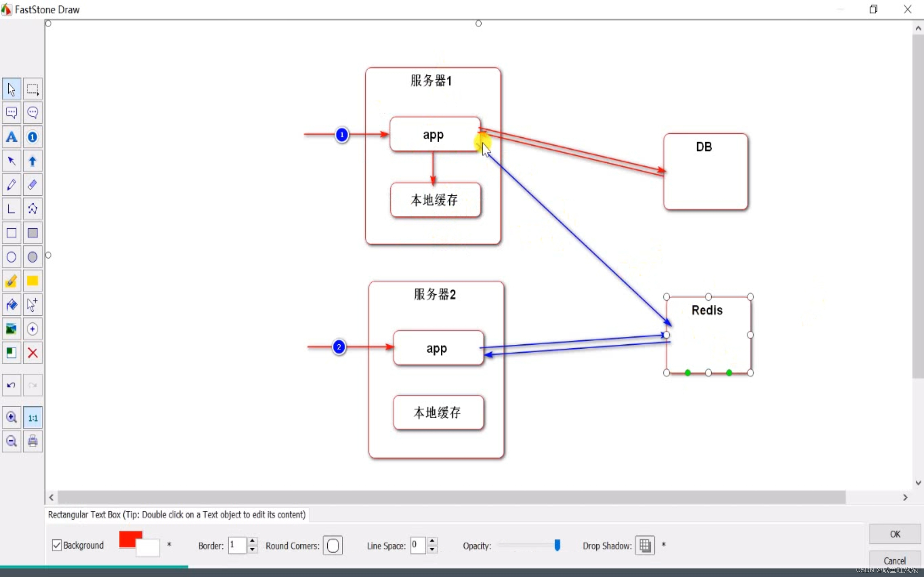The height and width of the screenshot is (577, 924).
Task: Choose the highlighter tool
Action: tap(12, 281)
